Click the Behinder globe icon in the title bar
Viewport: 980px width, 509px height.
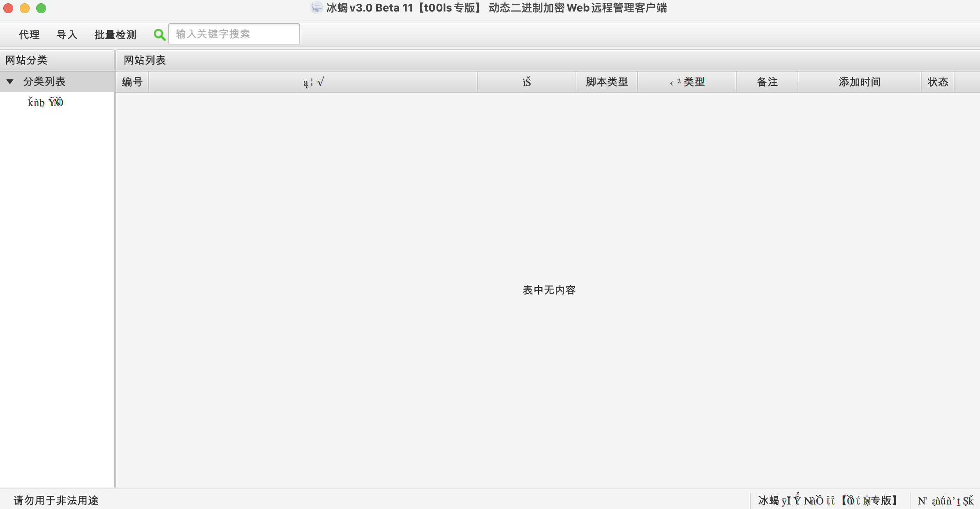click(x=316, y=8)
